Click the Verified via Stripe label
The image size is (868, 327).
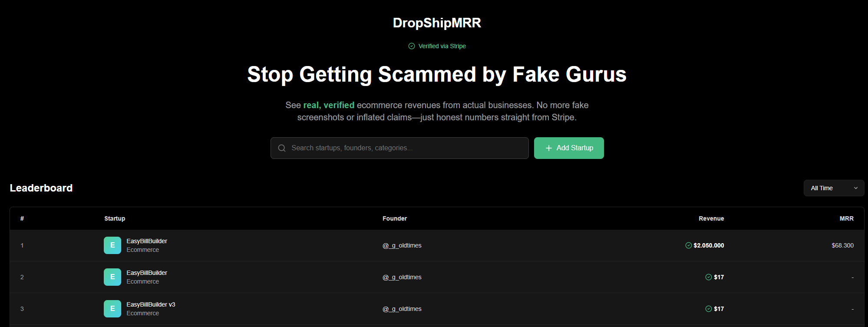442,46
